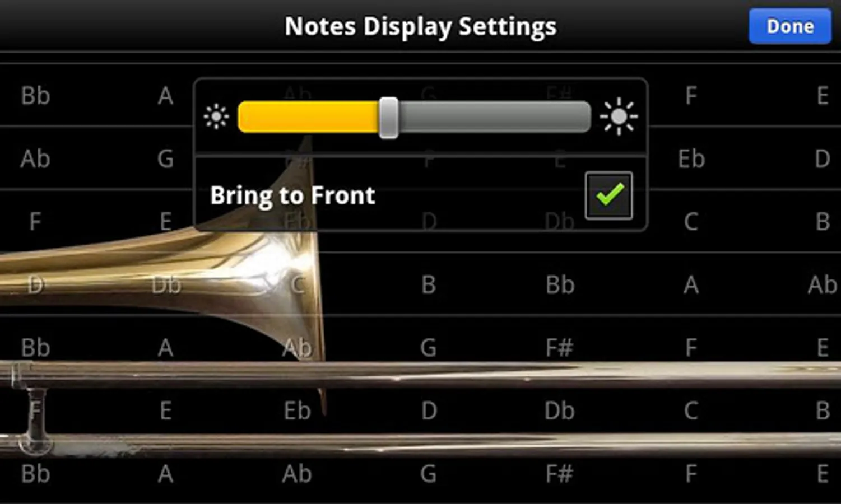Tap the Eb note below the bell
The width and height of the screenshot is (841, 504).
pos(297,411)
